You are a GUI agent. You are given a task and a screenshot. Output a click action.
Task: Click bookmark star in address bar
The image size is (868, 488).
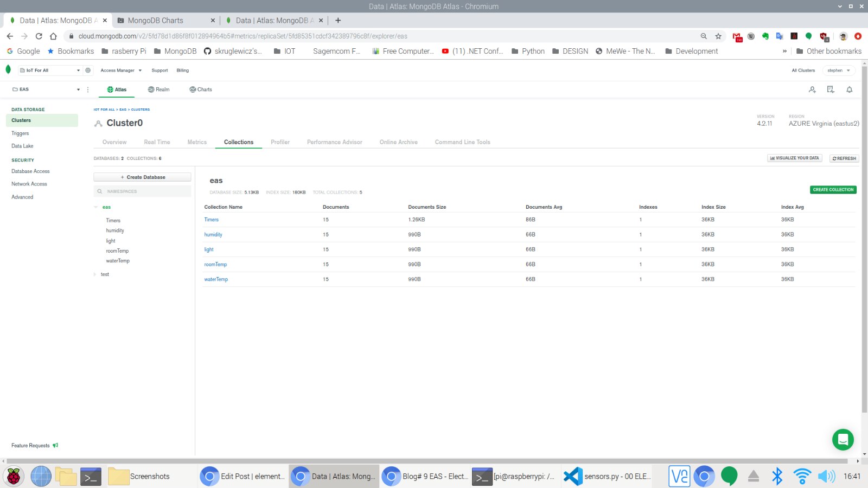718,36
